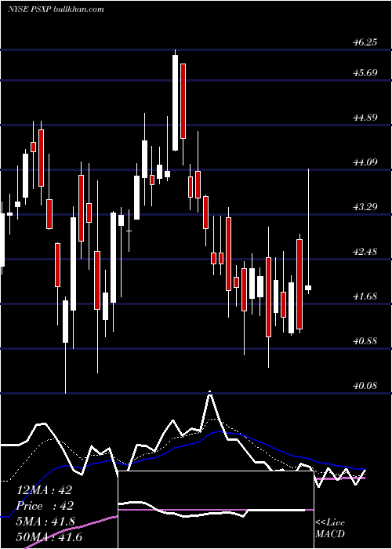The height and width of the screenshot is (549, 392).
Task: Click the 12MA : 42 indicator text
Action: tap(44, 490)
